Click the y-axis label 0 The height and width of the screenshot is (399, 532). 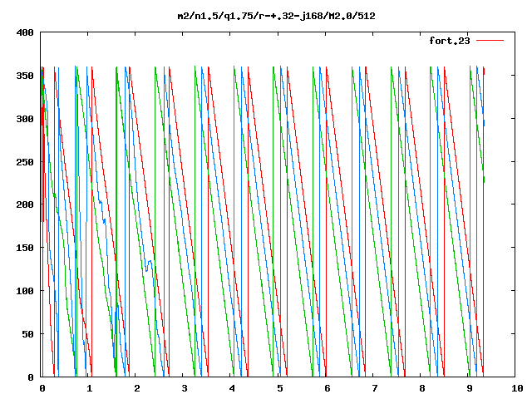(31, 377)
